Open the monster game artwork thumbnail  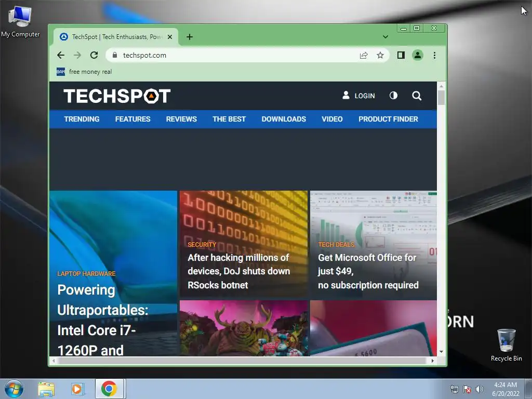point(244,328)
